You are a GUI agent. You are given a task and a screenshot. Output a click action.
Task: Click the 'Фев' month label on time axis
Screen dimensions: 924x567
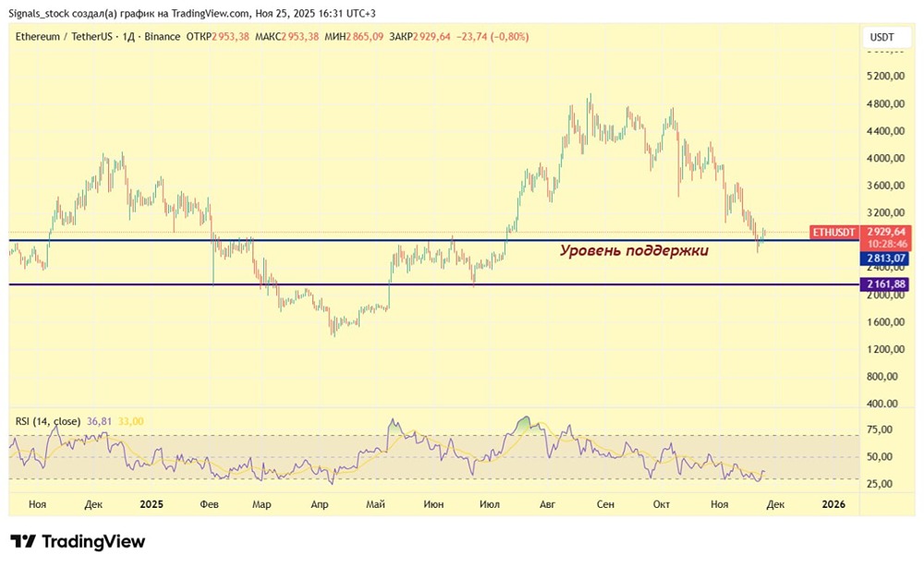coord(209,504)
